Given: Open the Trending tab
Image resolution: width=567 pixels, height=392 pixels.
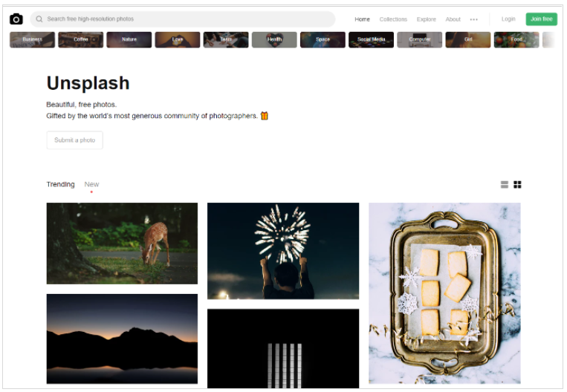Looking at the screenshot, I should point(60,184).
